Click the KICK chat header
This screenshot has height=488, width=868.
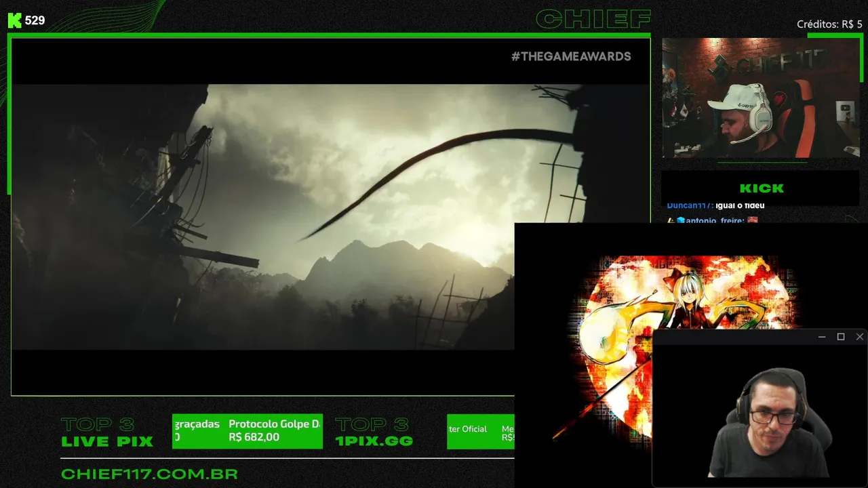click(x=762, y=188)
